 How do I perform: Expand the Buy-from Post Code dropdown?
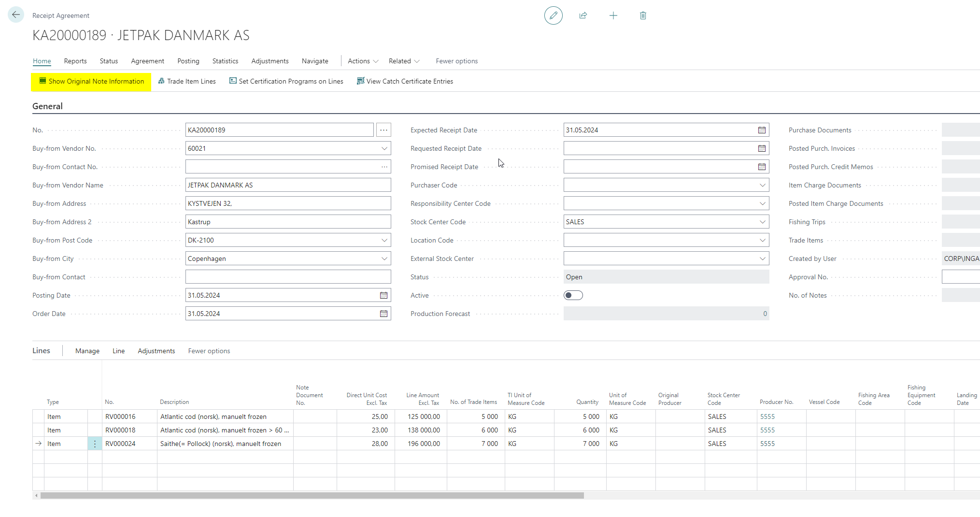pos(384,240)
